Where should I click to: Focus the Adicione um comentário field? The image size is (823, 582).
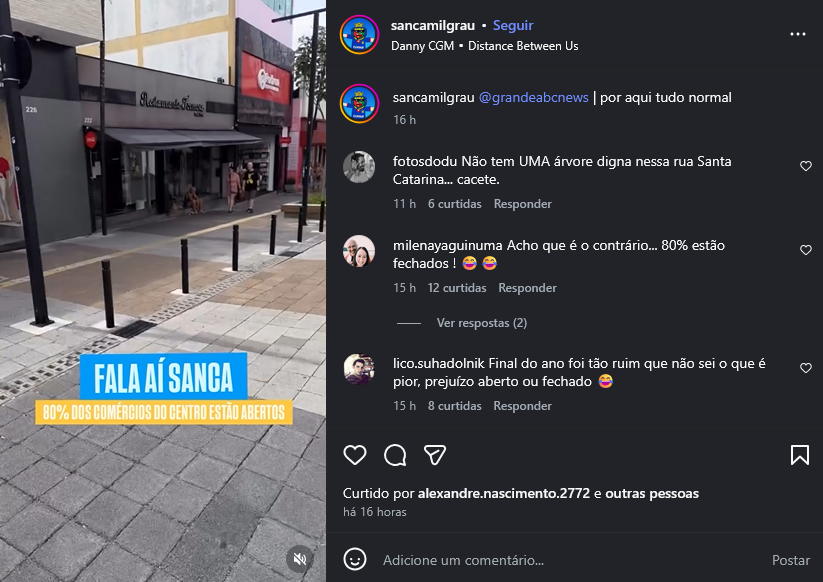click(x=572, y=560)
